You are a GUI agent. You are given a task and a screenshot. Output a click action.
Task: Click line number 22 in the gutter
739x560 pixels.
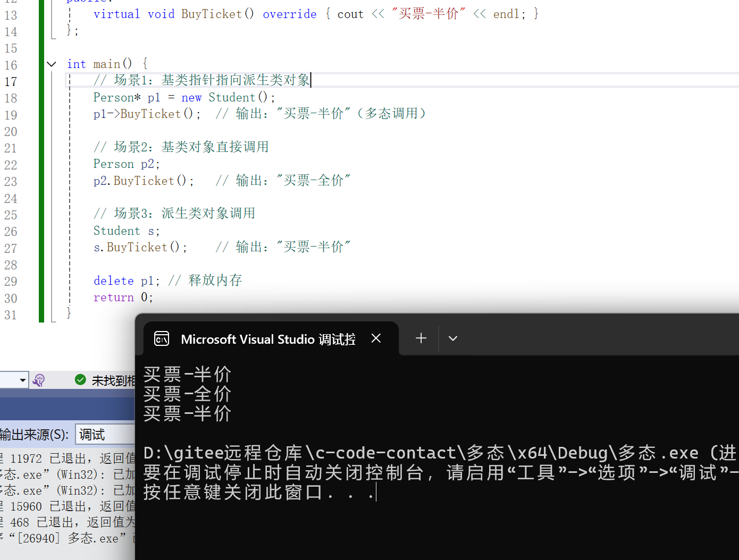(x=11, y=165)
